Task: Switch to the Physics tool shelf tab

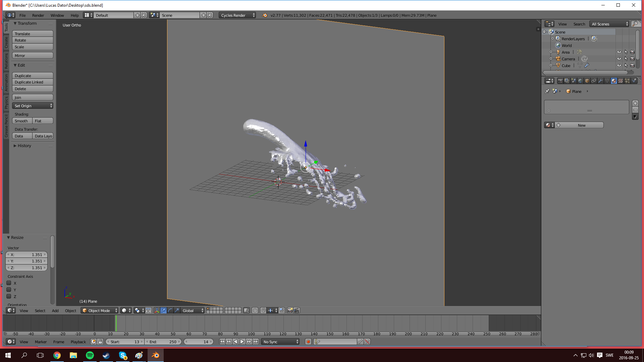Action: pyautogui.click(x=6, y=103)
